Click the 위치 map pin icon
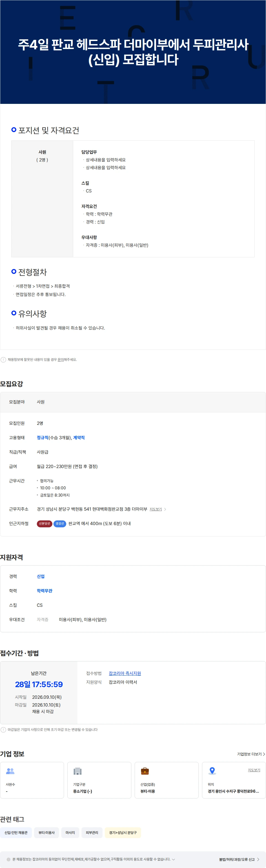The height and width of the screenshot is (868, 266). (212, 771)
